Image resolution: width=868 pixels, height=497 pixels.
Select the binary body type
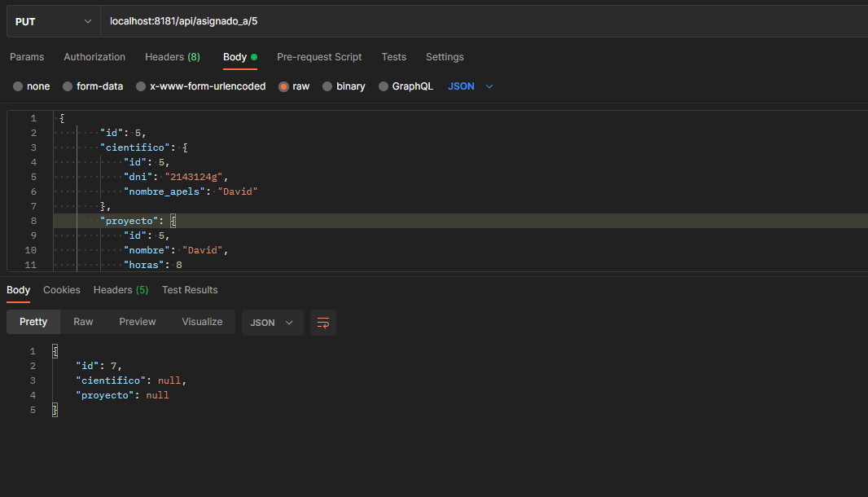[344, 86]
